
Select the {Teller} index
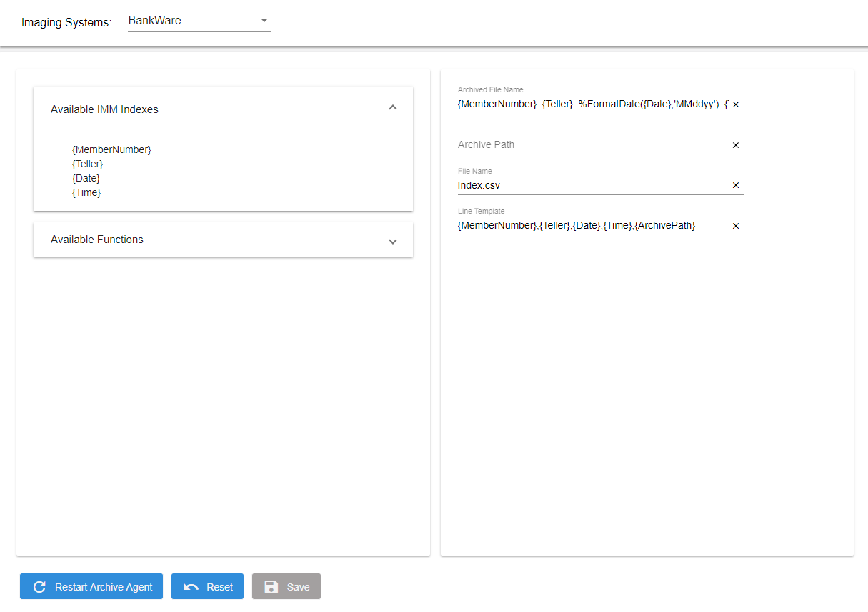point(87,164)
